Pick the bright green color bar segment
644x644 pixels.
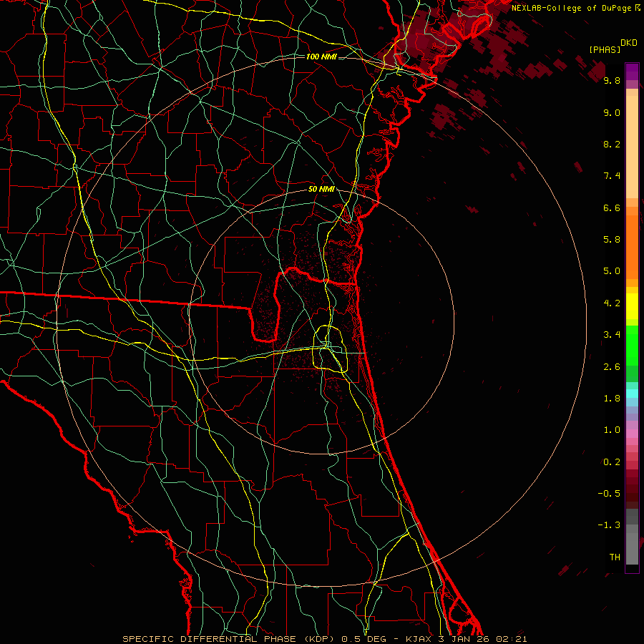pyautogui.click(x=632, y=344)
